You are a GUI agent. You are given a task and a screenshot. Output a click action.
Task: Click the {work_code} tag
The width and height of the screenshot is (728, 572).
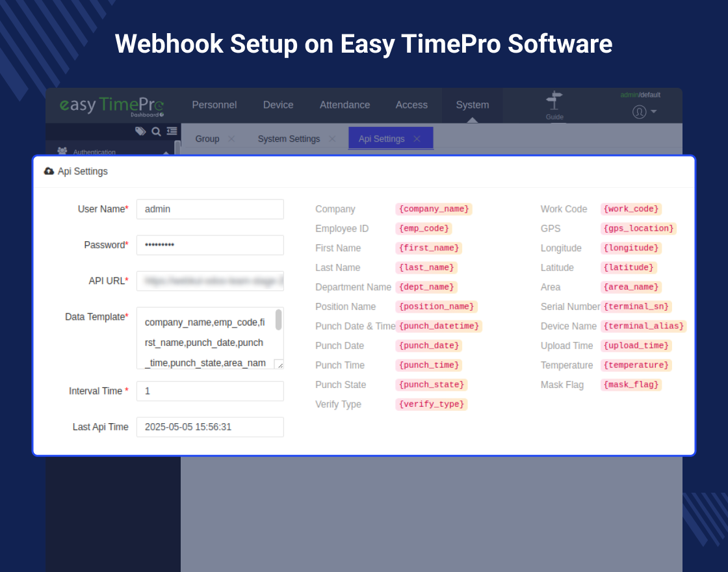(x=631, y=209)
